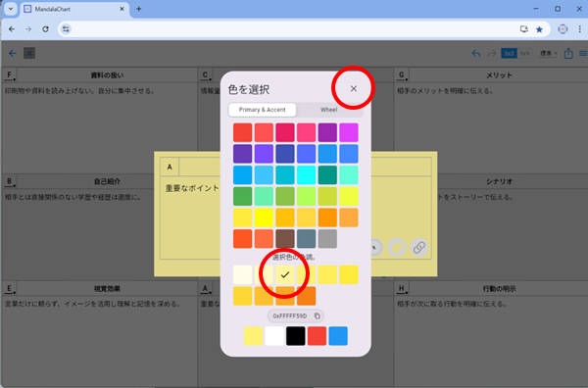Switch to the Primary & Accent tab
The height and width of the screenshot is (388, 588).
coord(262,110)
